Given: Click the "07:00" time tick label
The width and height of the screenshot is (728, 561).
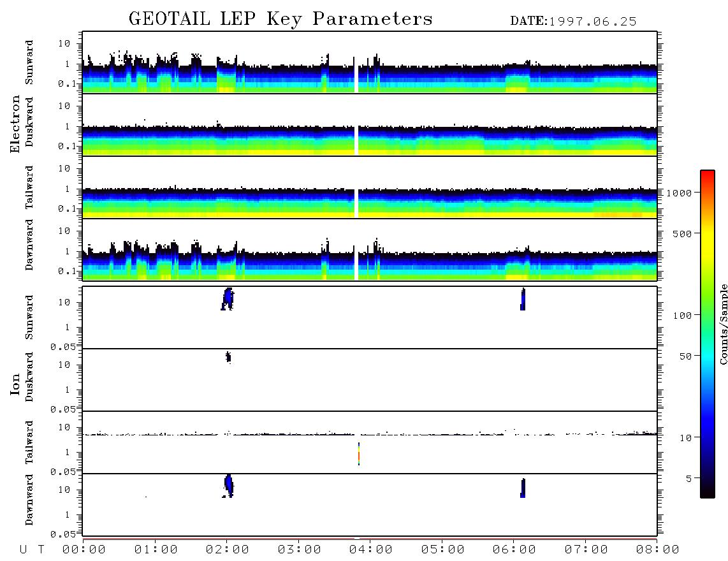Looking at the screenshot, I should (586, 550).
